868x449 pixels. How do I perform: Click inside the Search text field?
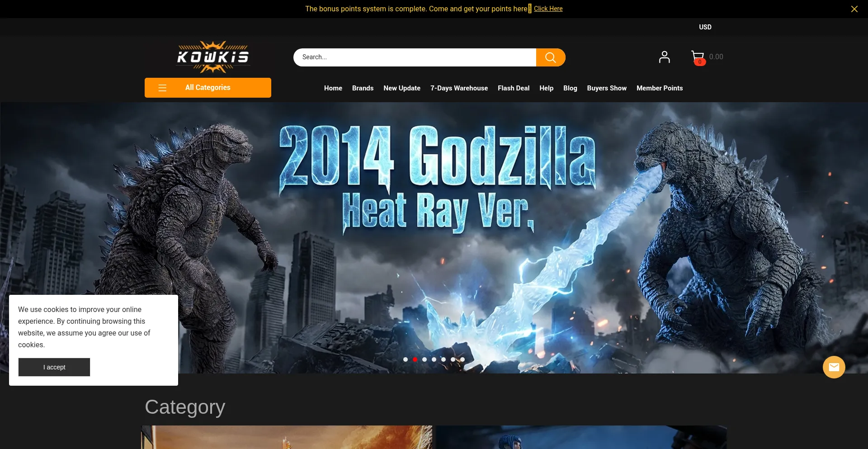(414, 57)
